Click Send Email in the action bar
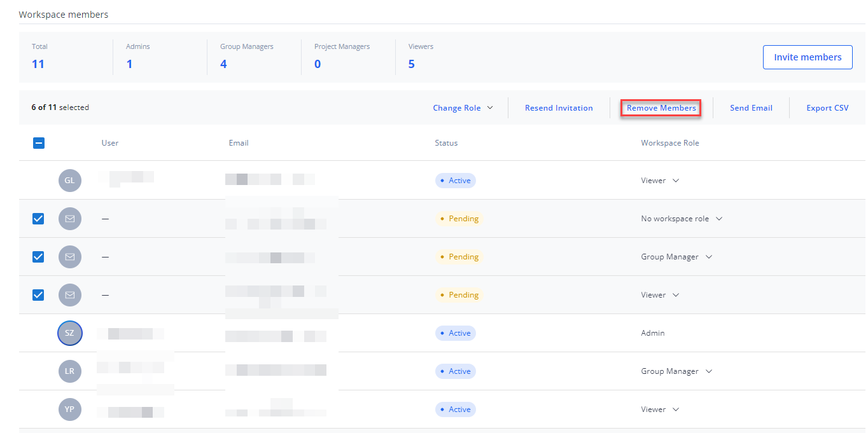Viewport: 868px width, 433px height. (x=751, y=108)
